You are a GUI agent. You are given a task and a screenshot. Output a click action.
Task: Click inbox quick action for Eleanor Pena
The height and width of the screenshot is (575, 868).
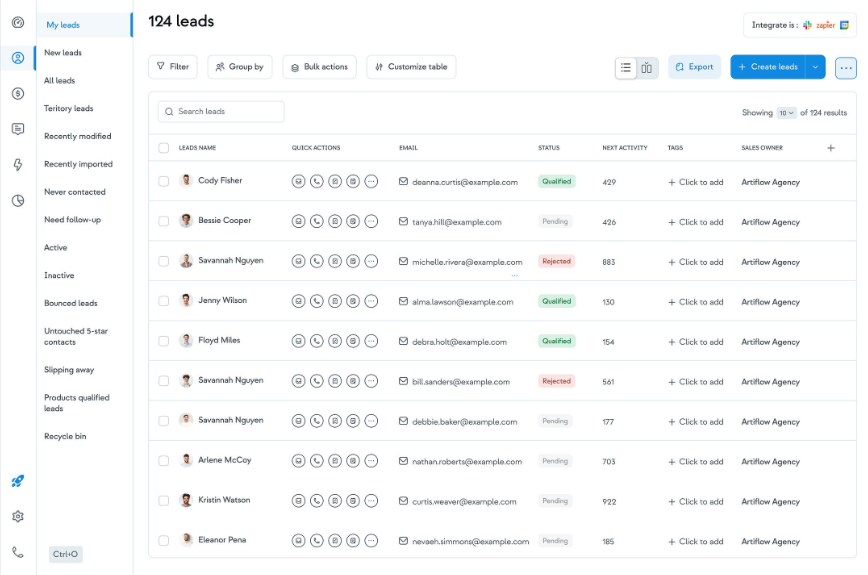(298, 541)
